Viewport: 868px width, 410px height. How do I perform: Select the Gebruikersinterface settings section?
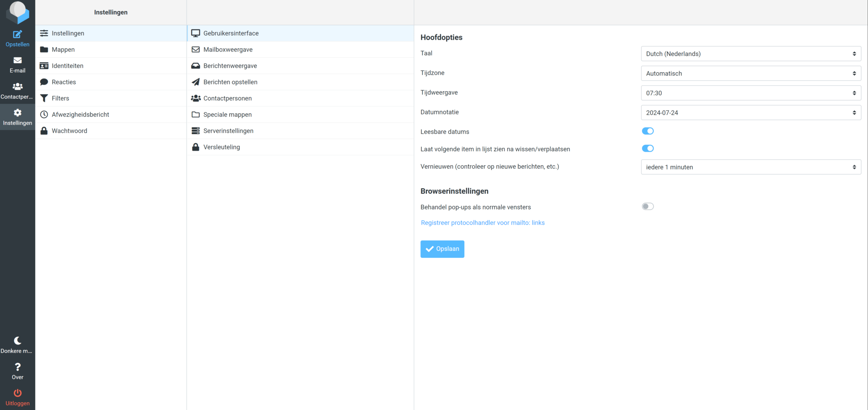pos(300,33)
